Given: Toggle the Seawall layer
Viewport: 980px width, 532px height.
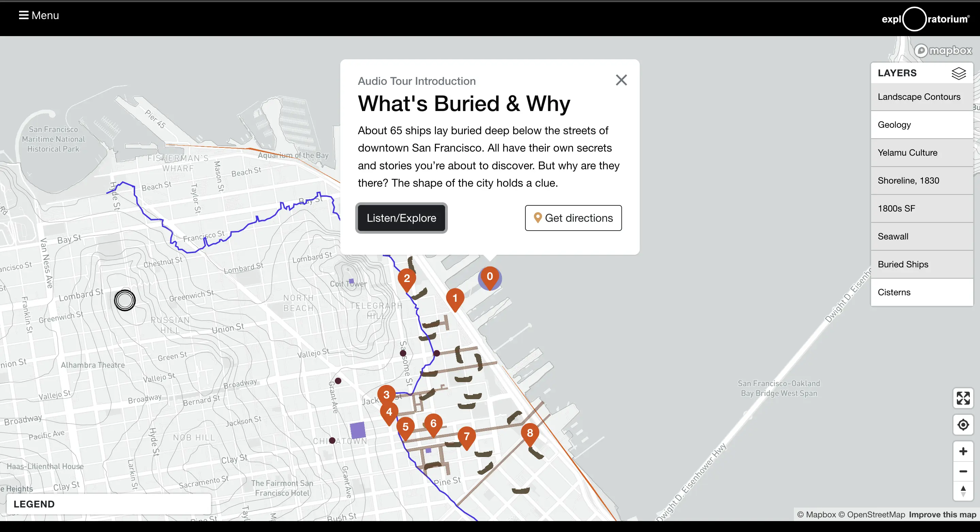Looking at the screenshot, I should tap(922, 236).
